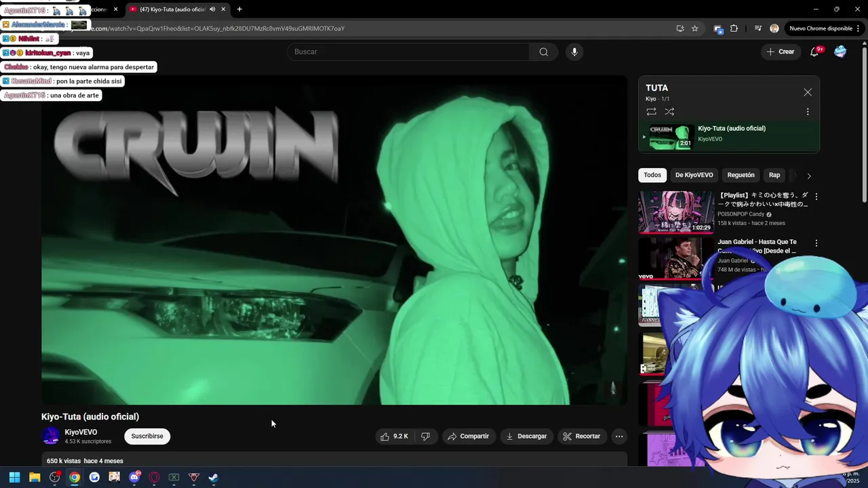Click the "Kiyo-Tuta (audio oficial)" video title

[90, 417]
